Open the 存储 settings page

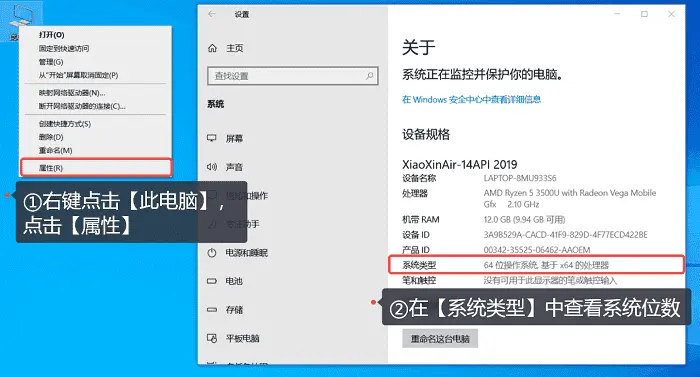coord(234,310)
